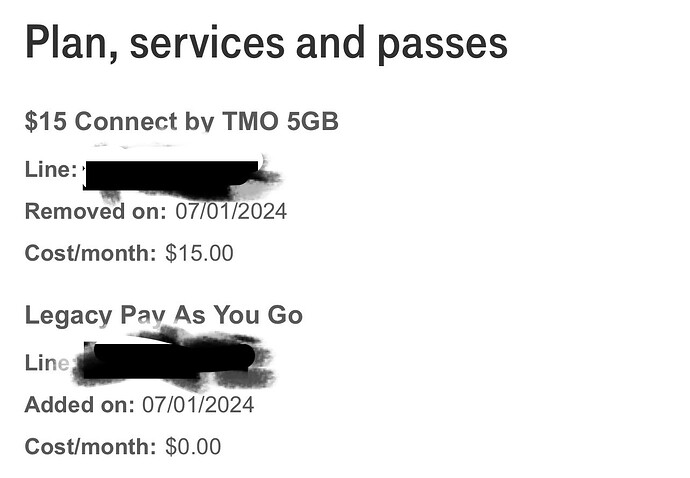Click "TMO" in the Connect plan title
Image resolution: width=690 pixels, height=478 pixels.
251,121
